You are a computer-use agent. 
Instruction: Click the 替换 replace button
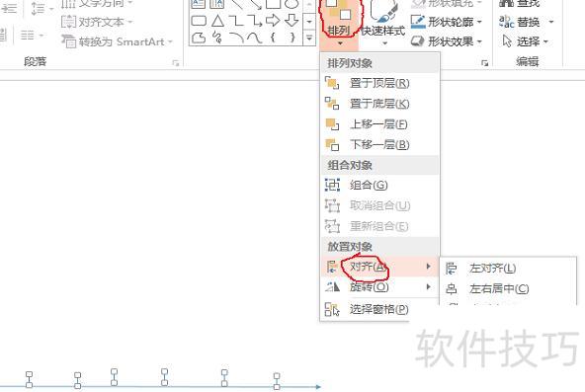pos(521,22)
